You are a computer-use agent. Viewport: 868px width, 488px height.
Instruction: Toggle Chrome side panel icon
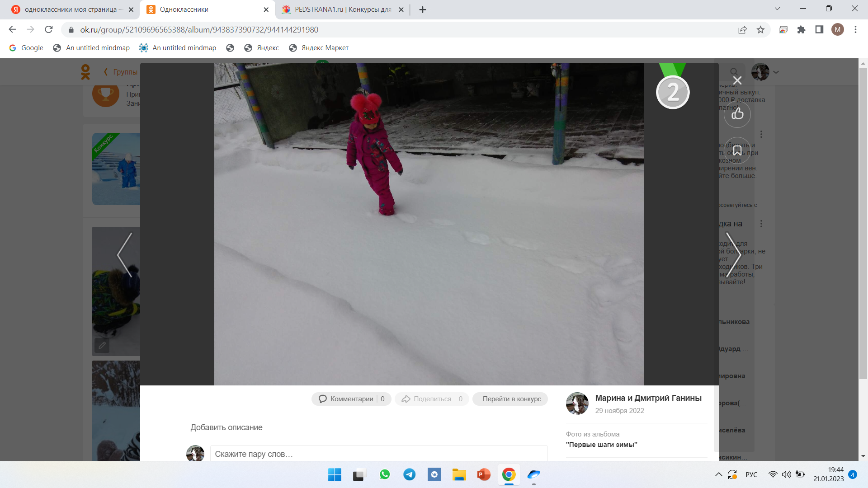coord(819,30)
